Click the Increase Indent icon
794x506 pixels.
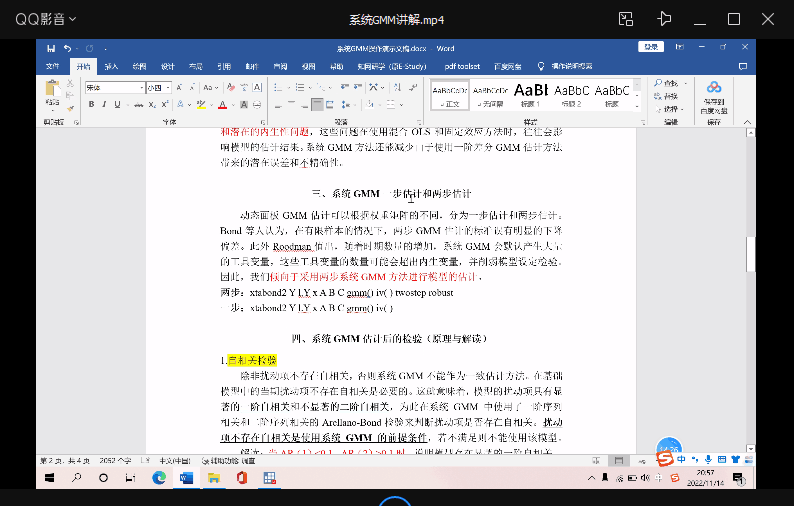tap(358, 88)
